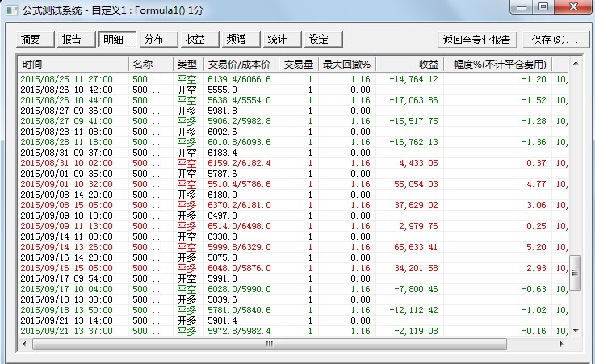The image size is (595, 364).
Task: Select row 2015/08/28 11:08:00
Action: click(x=293, y=132)
